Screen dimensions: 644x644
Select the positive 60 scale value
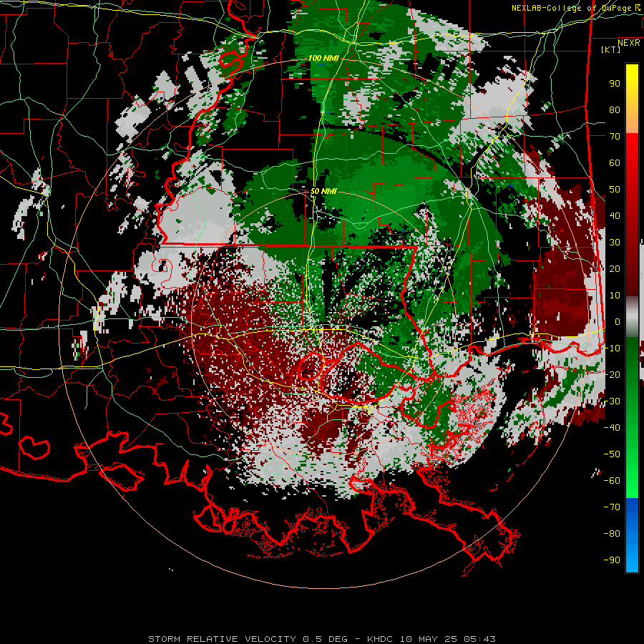pos(615,162)
